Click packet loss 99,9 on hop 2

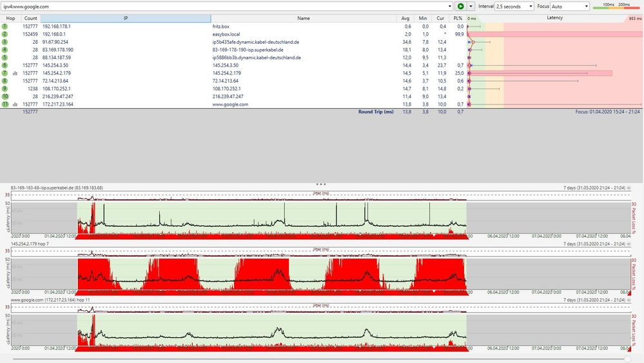[459, 34]
